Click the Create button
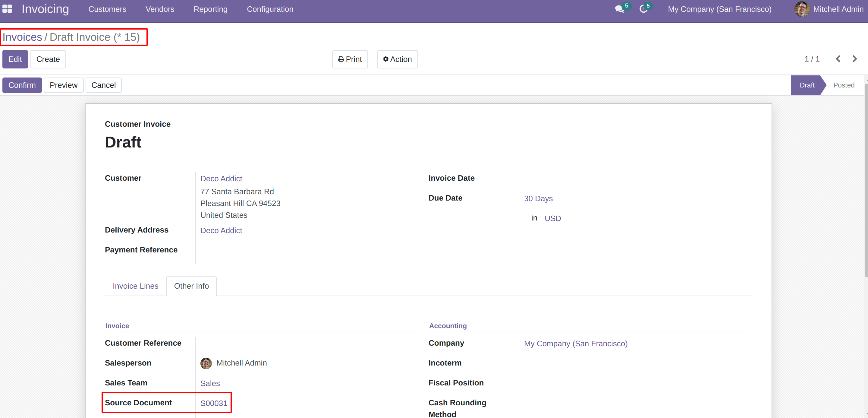The width and height of the screenshot is (868, 418). [x=48, y=59]
